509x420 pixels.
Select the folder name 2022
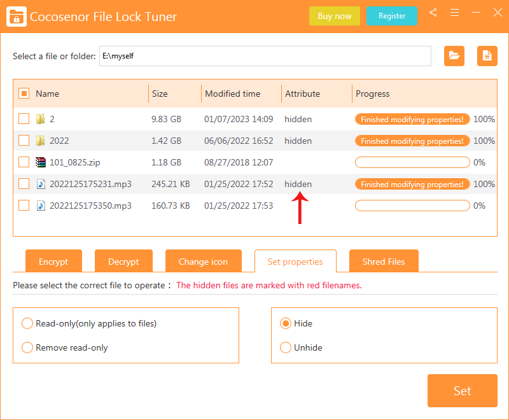(x=59, y=141)
